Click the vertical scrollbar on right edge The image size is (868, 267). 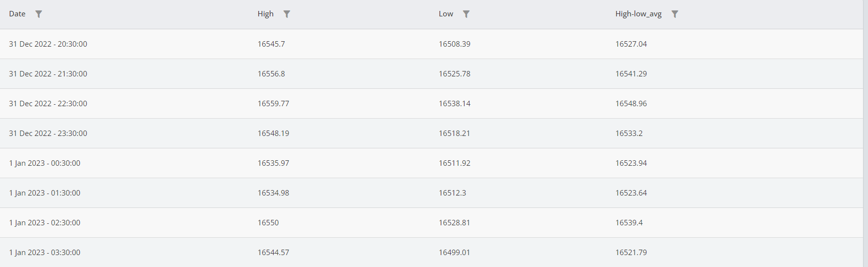(x=866, y=133)
